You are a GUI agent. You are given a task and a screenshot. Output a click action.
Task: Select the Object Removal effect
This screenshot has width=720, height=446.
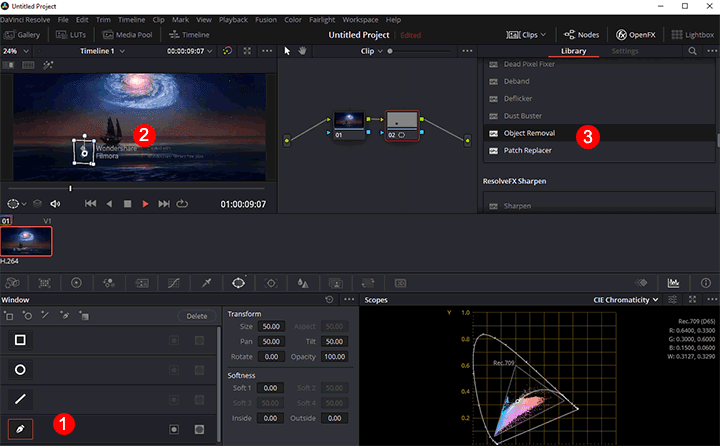[530, 133]
